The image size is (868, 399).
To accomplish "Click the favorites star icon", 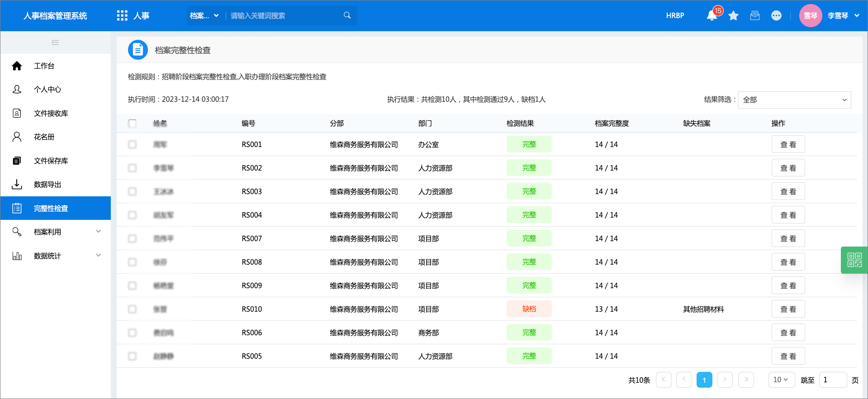I will 734,16.
